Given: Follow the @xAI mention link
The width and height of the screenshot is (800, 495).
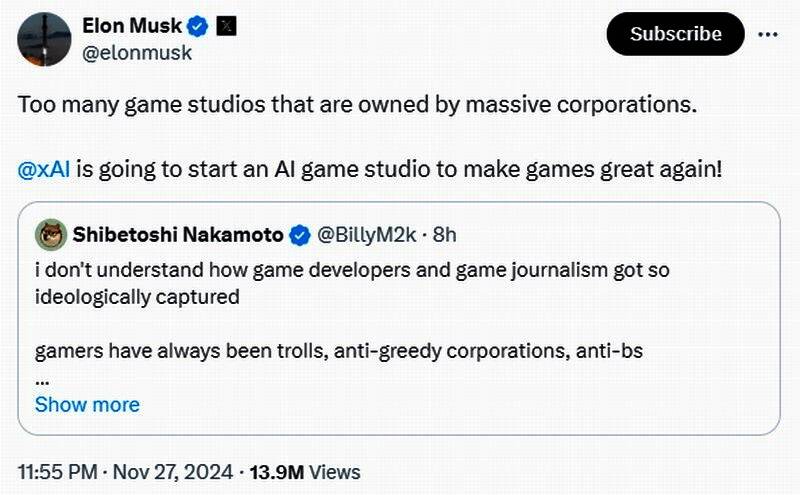Looking at the screenshot, I should 43,168.
